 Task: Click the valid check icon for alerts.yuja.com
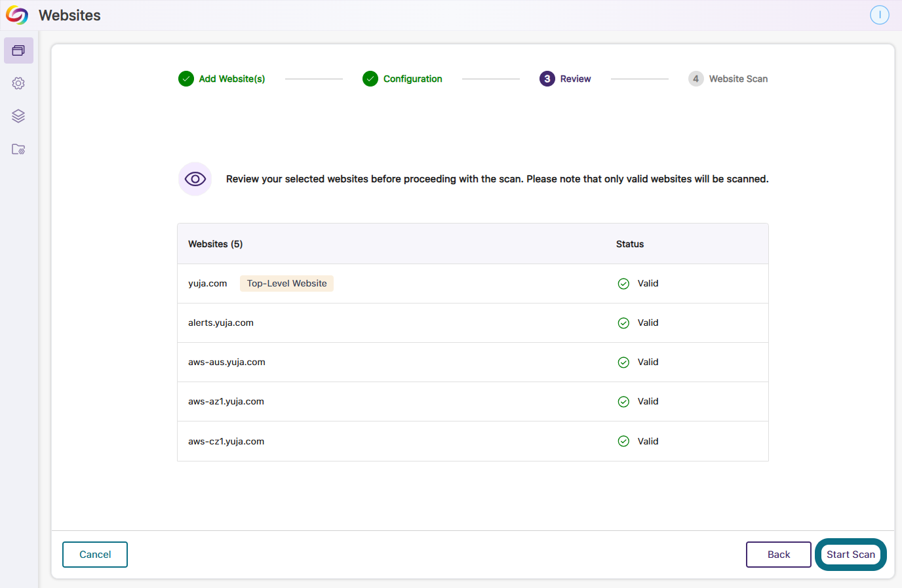click(623, 323)
